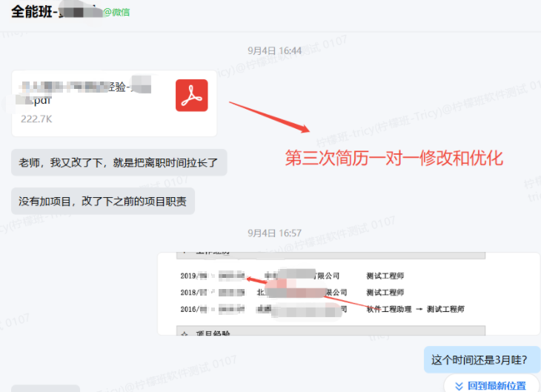Click the 9月4日 16:57 timestamp

(x=274, y=233)
